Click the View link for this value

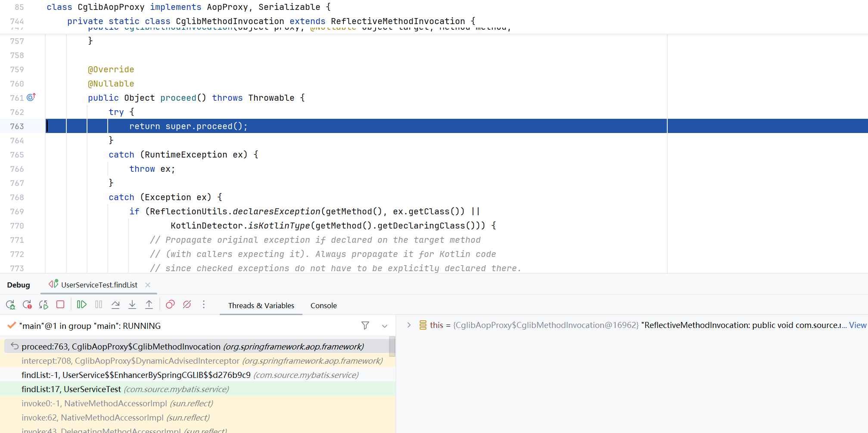pyautogui.click(x=857, y=325)
